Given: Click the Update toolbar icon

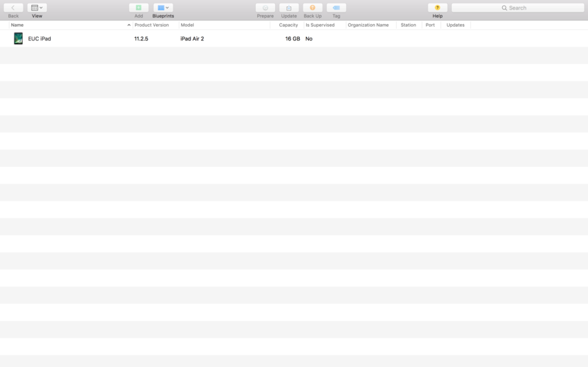Looking at the screenshot, I should [289, 8].
